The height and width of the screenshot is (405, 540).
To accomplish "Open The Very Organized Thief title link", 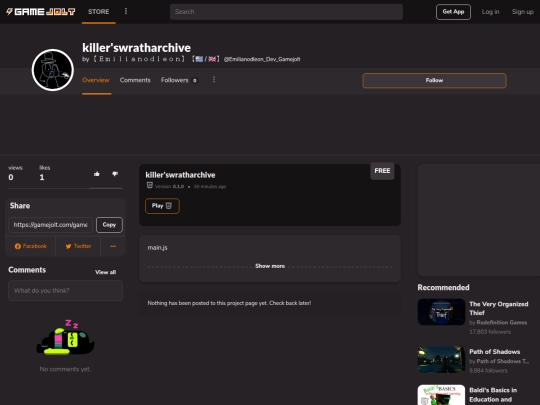I will click(498, 308).
